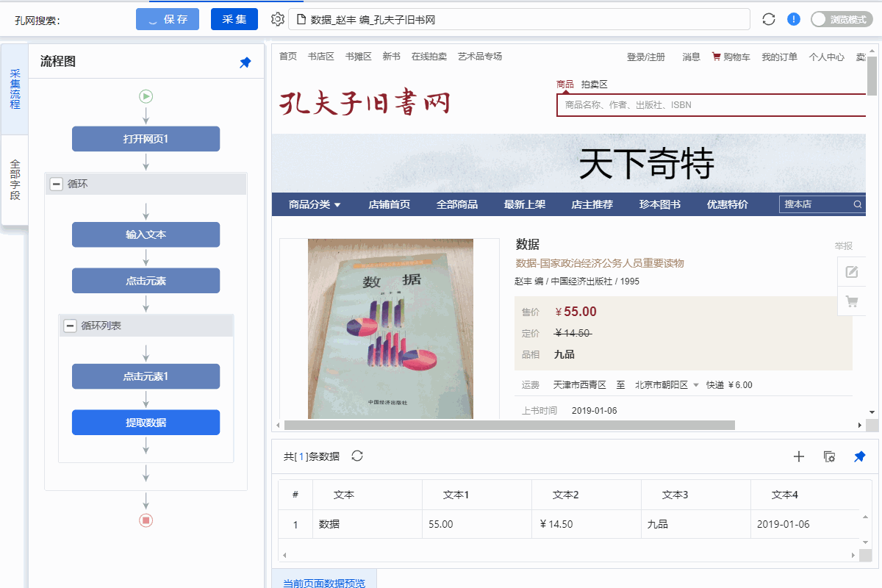Click the browser vertical scrollbar thumb
Image resolution: width=882 pixels, height=588 pixels.
click(872, 76)
